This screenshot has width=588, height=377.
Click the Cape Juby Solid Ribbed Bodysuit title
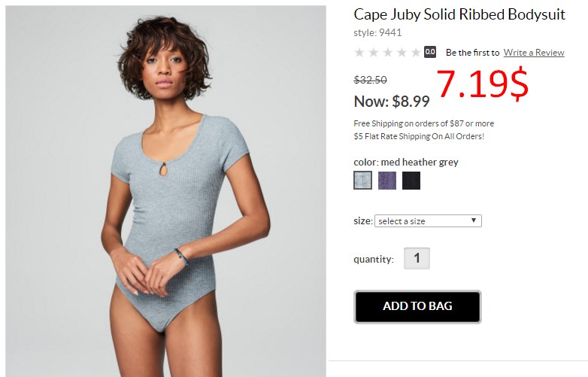click(x=459, y=14)
